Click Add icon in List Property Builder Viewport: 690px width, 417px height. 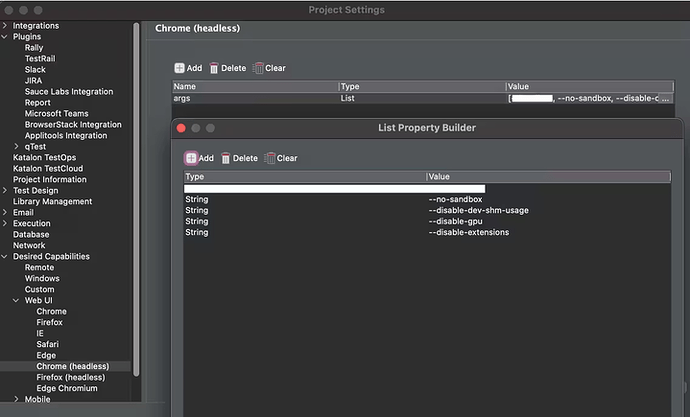191,158
